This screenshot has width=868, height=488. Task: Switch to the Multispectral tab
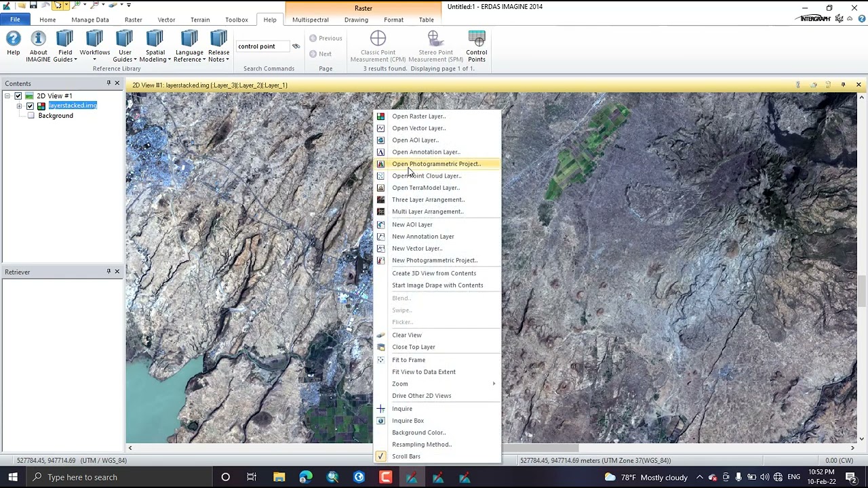pyautogui.click(x=311, y=20)
